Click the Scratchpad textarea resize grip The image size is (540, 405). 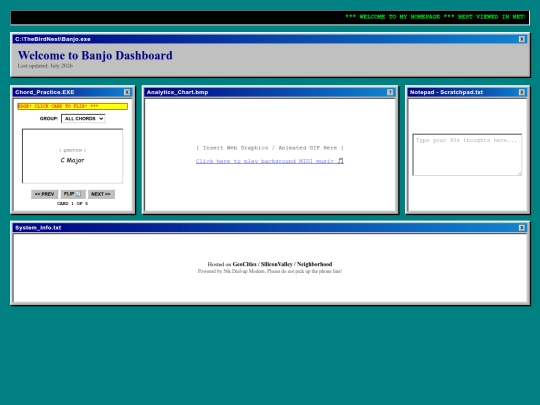point(519,173)
